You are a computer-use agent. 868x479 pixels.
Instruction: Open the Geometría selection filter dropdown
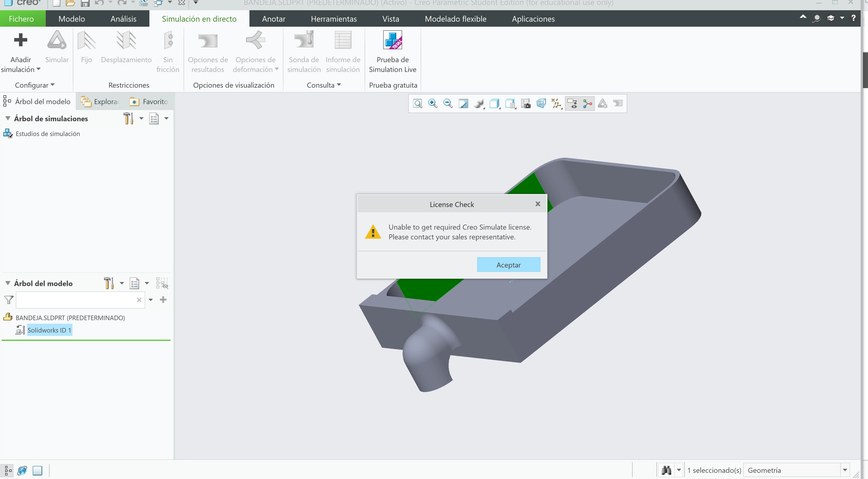tap(844, 470)
